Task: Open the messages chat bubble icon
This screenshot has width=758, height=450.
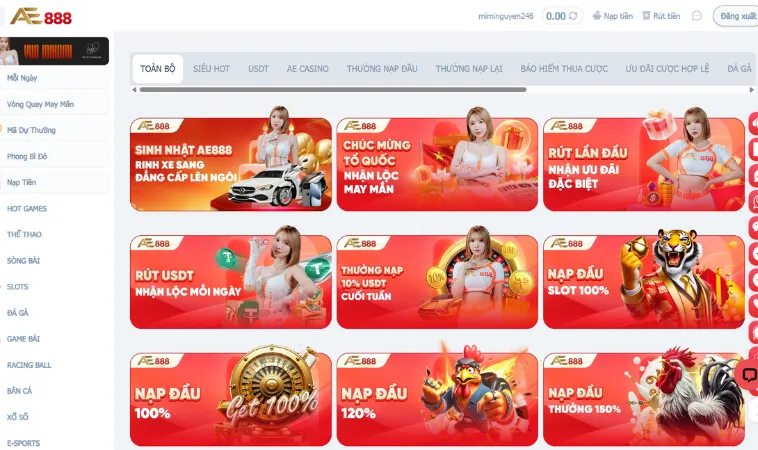Action: pyautogui.click(x=697, y=16)
